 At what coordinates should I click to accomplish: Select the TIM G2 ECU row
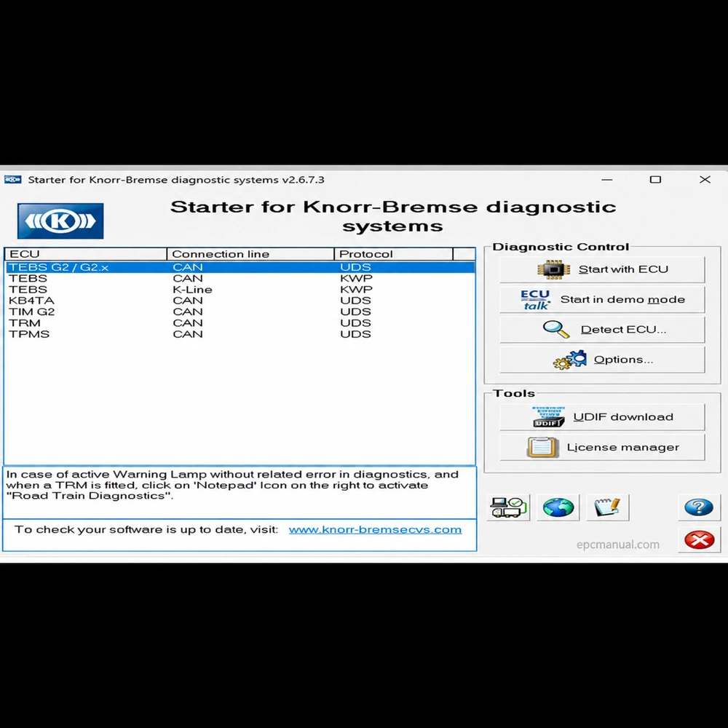[240, 312]
